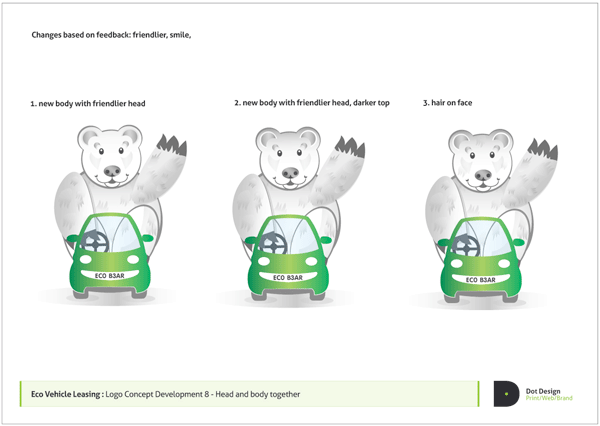The height and width of the screenshot is (426, 600).
Task: Click the caption '2. new body with friendlier head, darker top'
Action: (312, 103)
